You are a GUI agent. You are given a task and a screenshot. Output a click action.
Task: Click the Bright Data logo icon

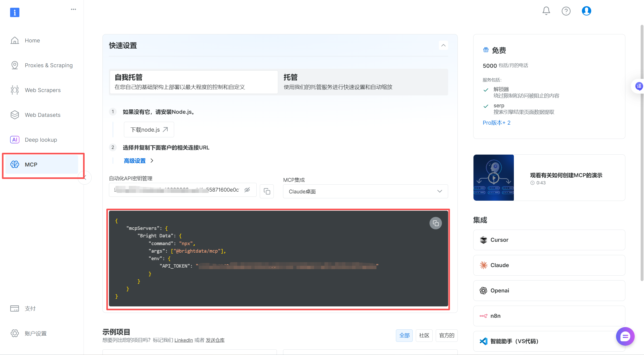click(15, 12)
